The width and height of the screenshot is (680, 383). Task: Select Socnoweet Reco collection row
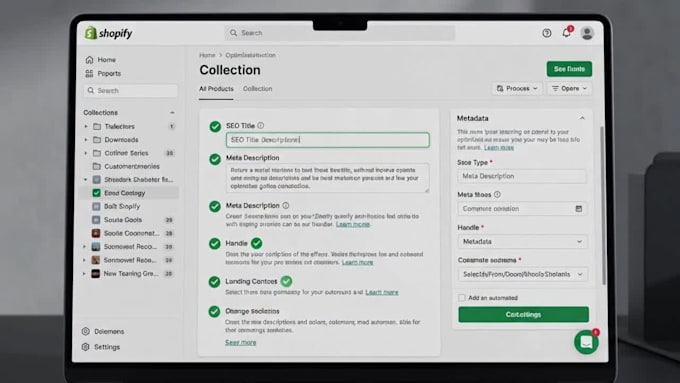(129, 246)
